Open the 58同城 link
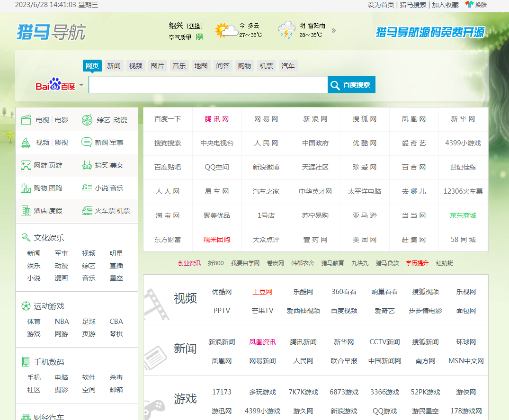509x420 pixels. (x=463, y=240)
